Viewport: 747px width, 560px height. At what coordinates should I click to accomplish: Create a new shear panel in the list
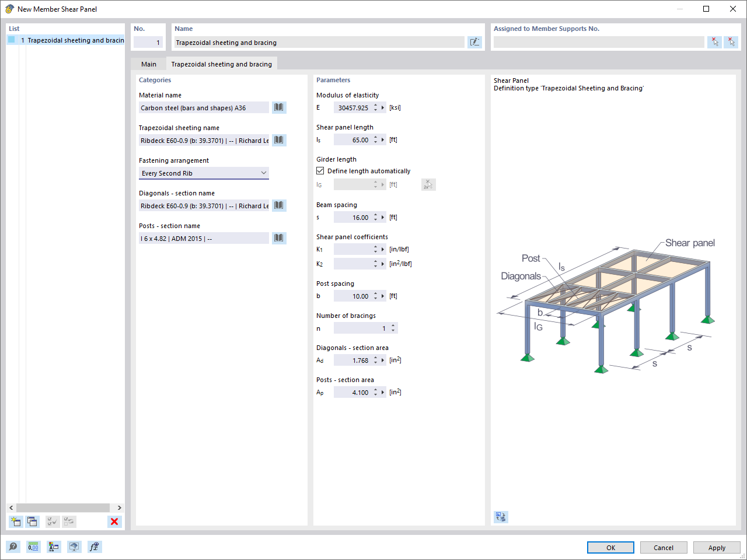point(16,521)
